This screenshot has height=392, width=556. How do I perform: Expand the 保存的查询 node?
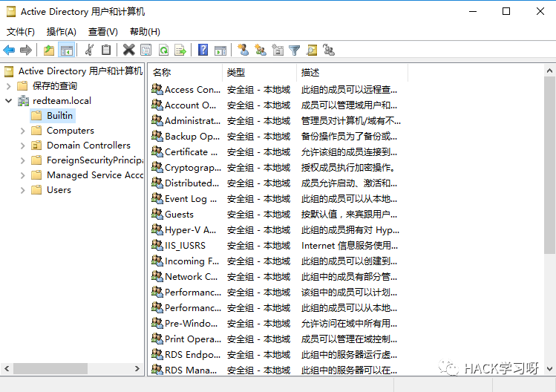[x=9, y=86]
